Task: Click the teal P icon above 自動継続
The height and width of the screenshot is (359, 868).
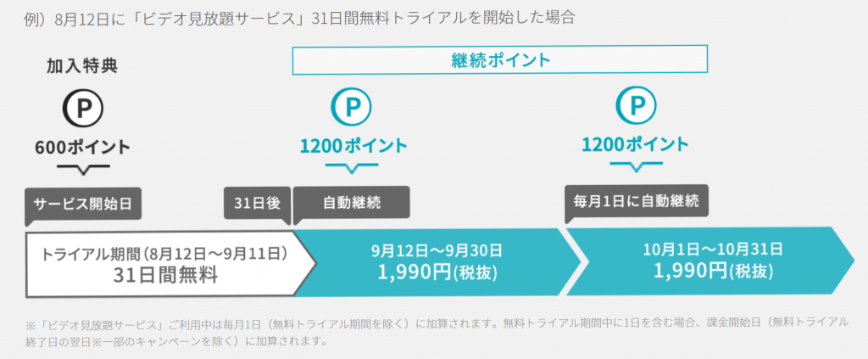Action: pos(352,108)
